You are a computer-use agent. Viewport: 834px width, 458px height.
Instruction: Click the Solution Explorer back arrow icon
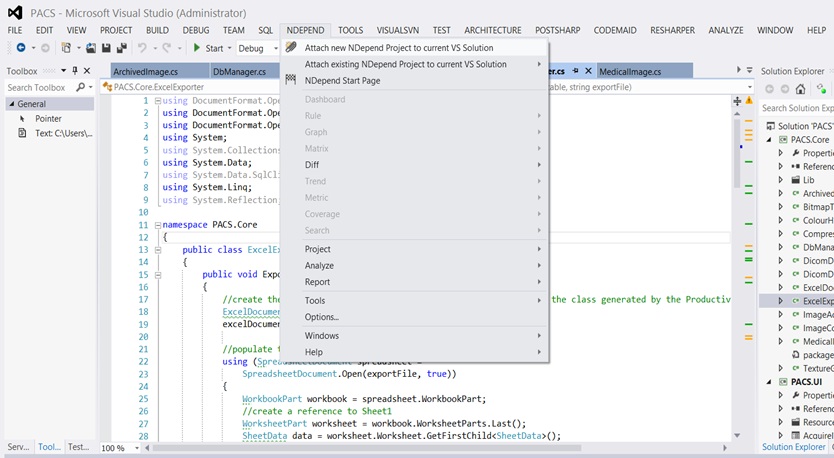pyautogui.click(x=769, y=89)
